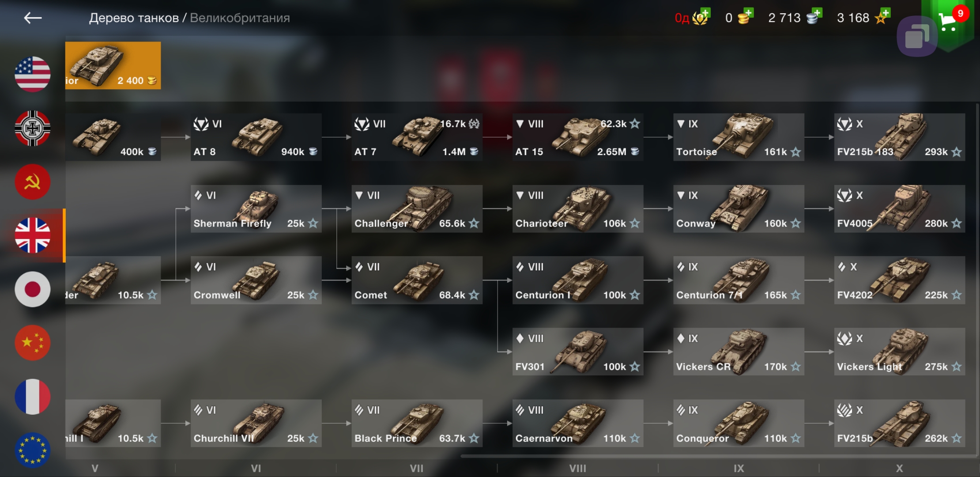
Task: Open the Sherman Firefly tank card
Action: tap(256, 209)
